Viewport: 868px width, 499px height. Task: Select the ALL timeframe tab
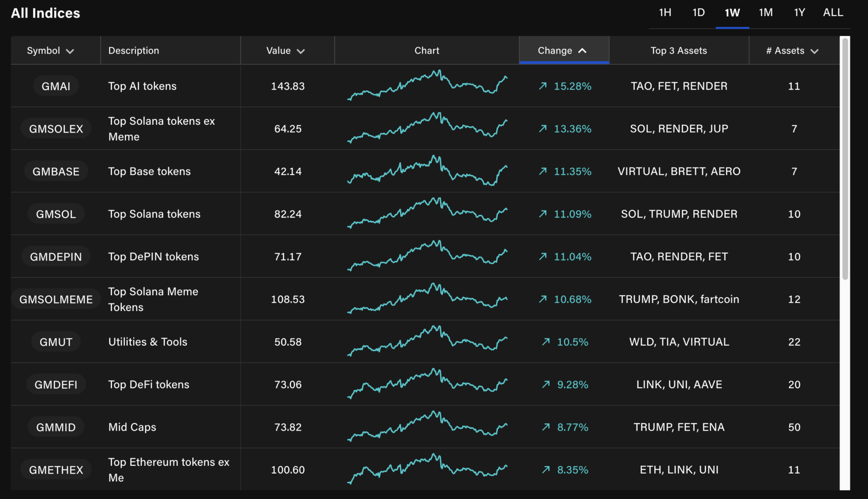(x=833, y=13)
